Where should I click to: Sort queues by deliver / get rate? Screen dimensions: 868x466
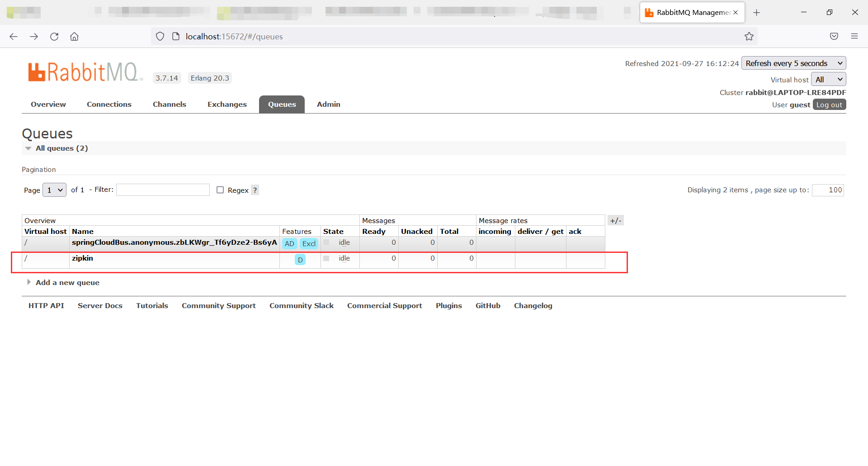point(541,232)
